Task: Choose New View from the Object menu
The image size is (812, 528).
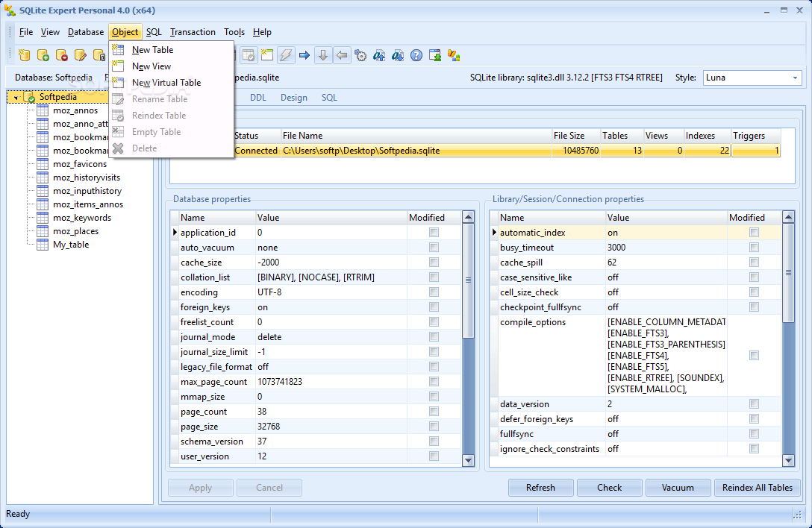Action: click(x=172, y=66)
